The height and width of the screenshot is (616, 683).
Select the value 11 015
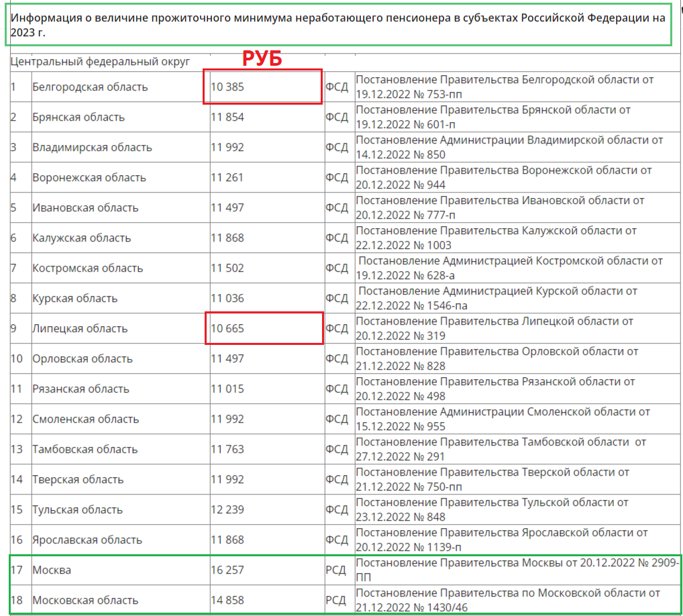[x=227, y=389]
